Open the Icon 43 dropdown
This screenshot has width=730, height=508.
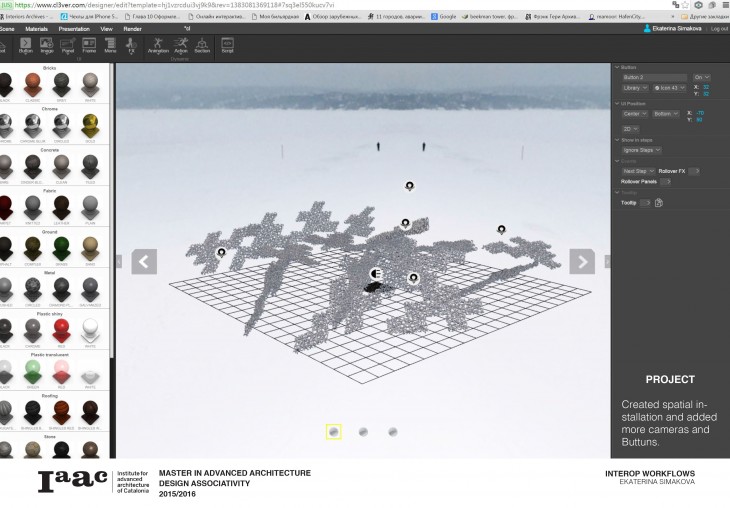[669, 88]
